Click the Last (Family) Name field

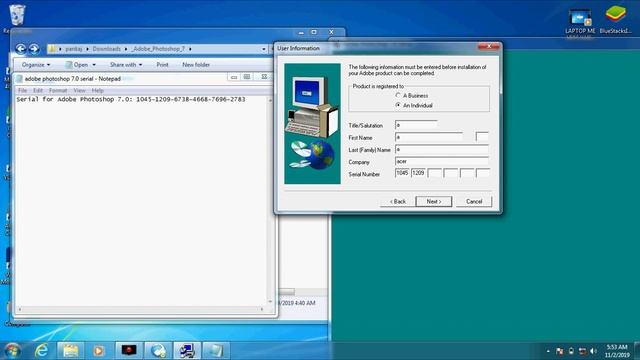442,149
